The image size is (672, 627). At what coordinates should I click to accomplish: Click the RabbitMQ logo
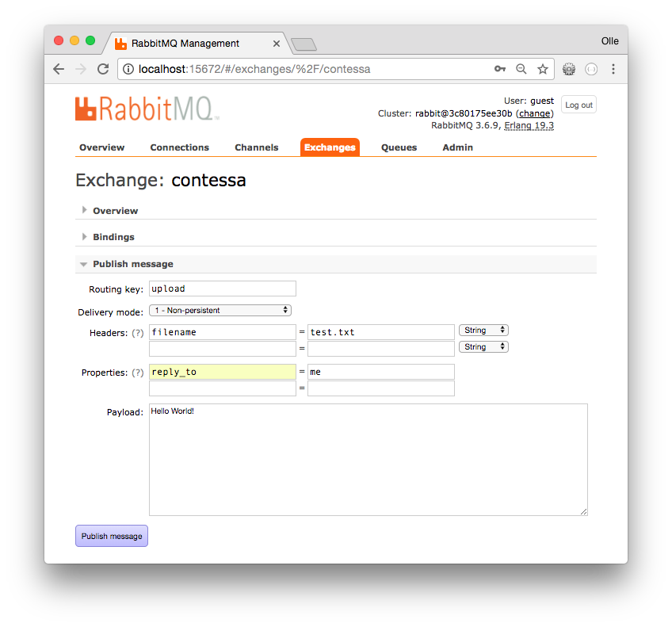pos(147,109)
